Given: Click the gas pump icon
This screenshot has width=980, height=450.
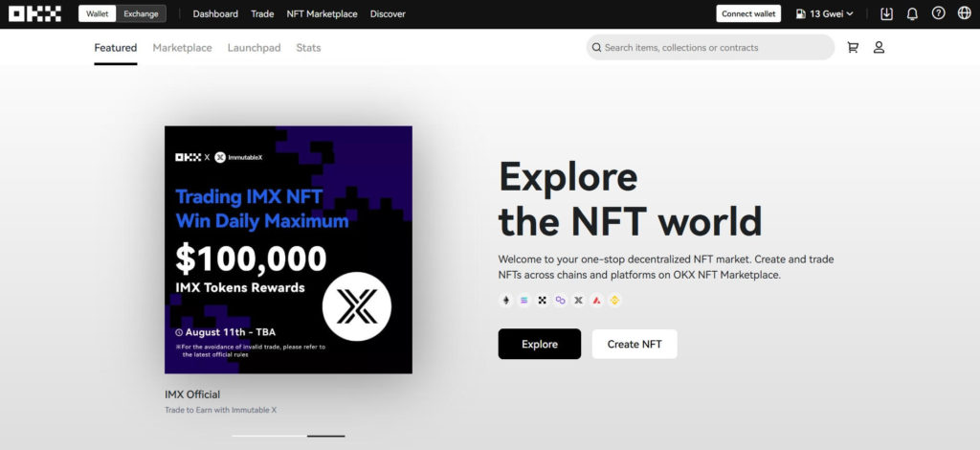Looking at the screenshot, I should pyautogui.click(x=801, y=13).
